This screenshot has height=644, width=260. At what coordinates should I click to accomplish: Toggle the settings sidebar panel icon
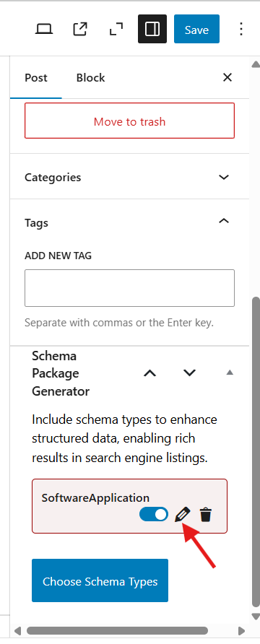(x=152, y=29)
